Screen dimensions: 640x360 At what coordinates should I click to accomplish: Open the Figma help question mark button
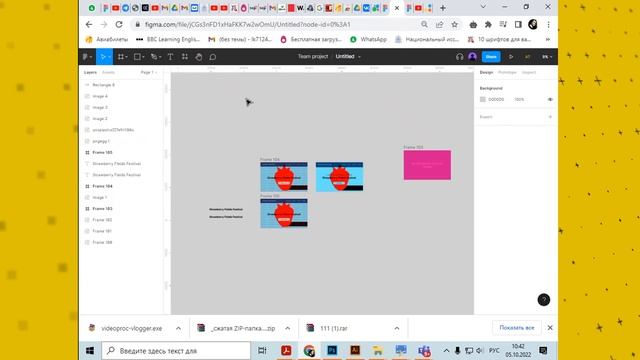tap(543, 300)
